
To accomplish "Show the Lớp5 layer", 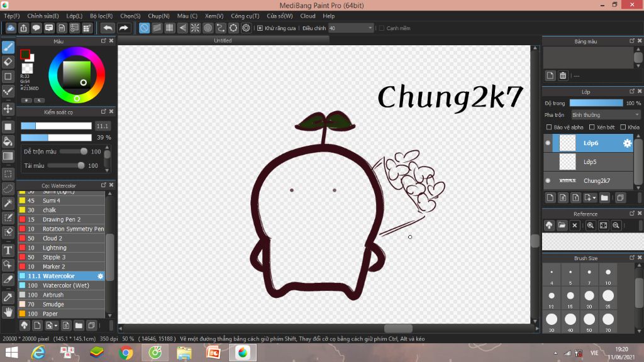I will (x=548, y=162).
